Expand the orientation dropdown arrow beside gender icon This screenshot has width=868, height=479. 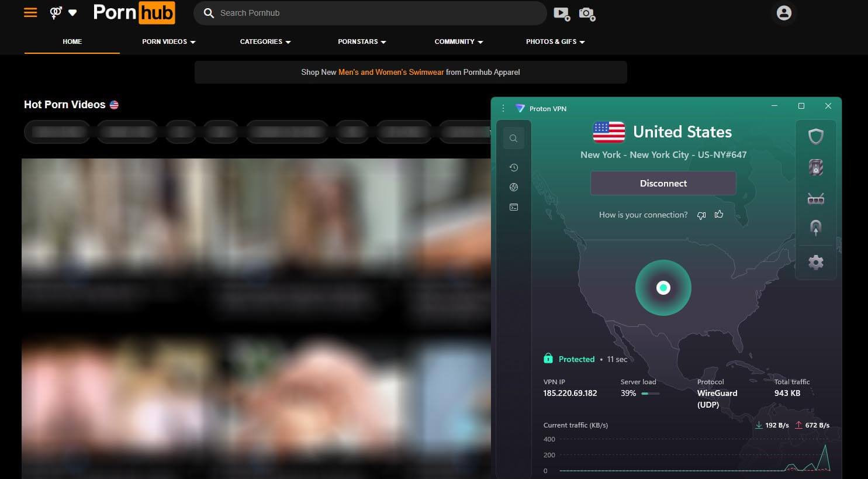coord(72,13)
